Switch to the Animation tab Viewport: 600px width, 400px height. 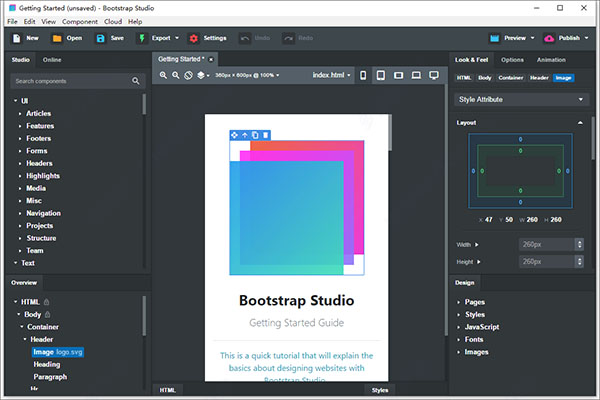coord(551,60)
